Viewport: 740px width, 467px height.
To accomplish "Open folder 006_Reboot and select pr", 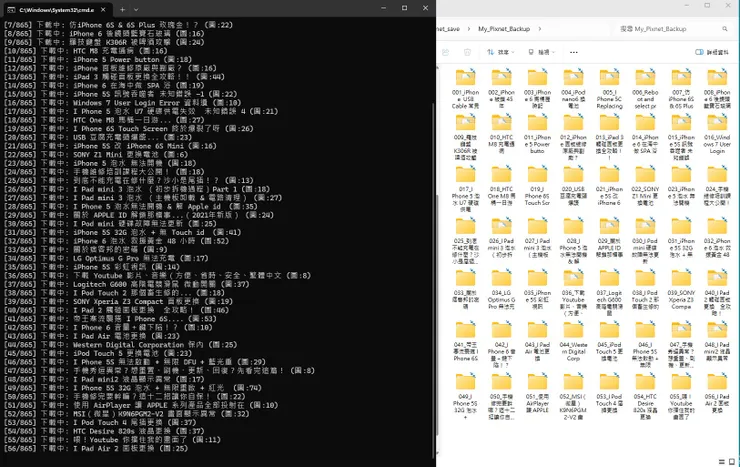I will pos(645,89).
